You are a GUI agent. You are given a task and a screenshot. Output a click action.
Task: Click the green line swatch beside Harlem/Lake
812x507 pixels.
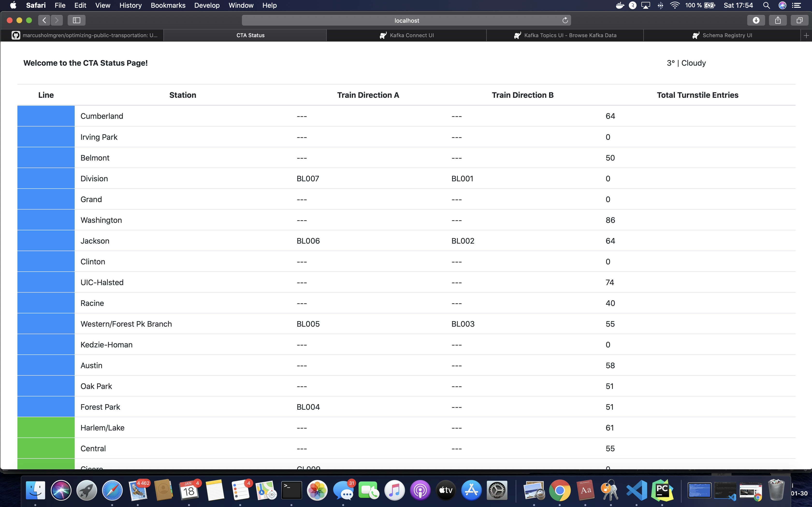(46, 428)
